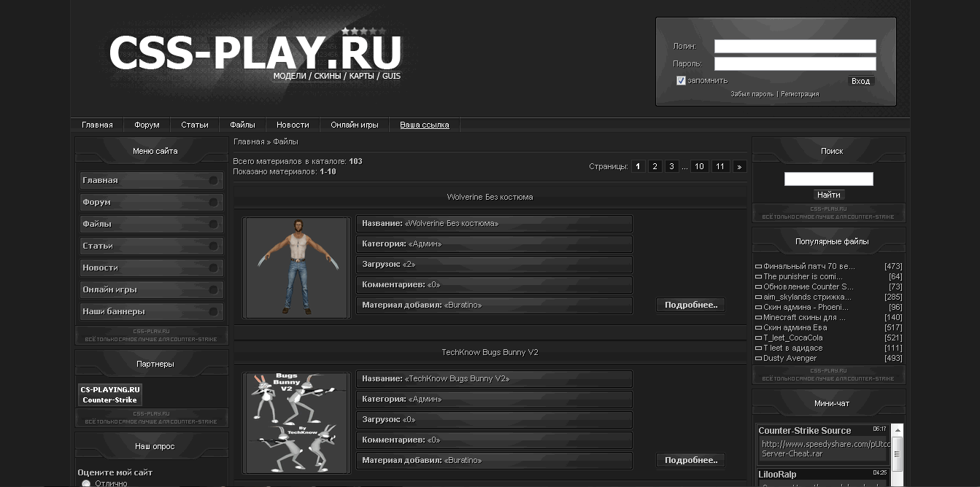Select Новости in the sidebar site menu
Viewport: 980px width, 487px height.
point(152,268)
